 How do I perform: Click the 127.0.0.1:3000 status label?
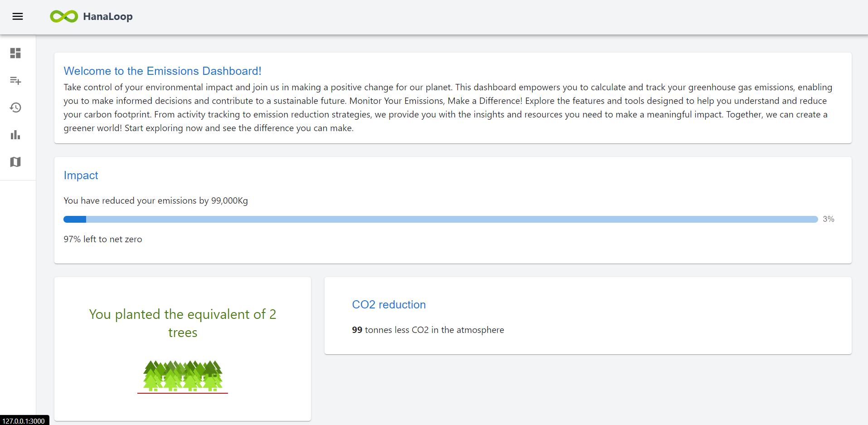(24, 421)
